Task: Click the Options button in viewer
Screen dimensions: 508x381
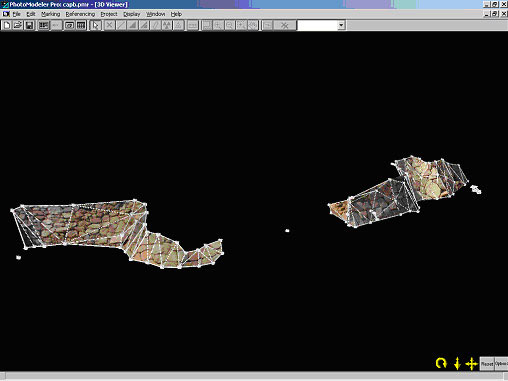Action: [x=501, y=364]
